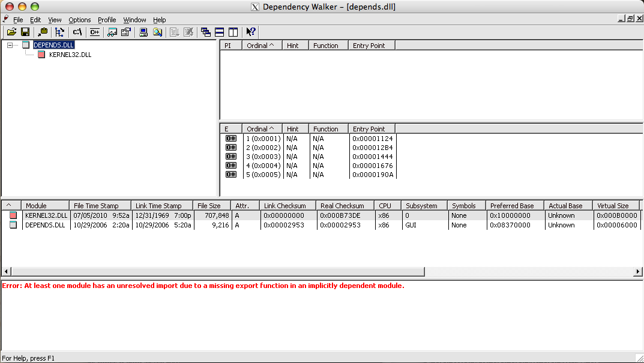644x363 pixels.
Task: Click the Open file toolbar icon
Action: pos(11,32)
